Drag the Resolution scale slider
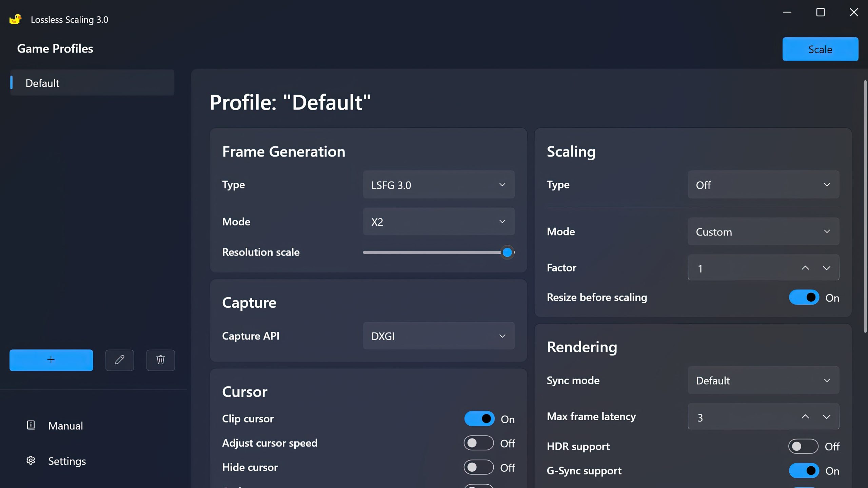This screenshot has width=868, height=488. 507,252
